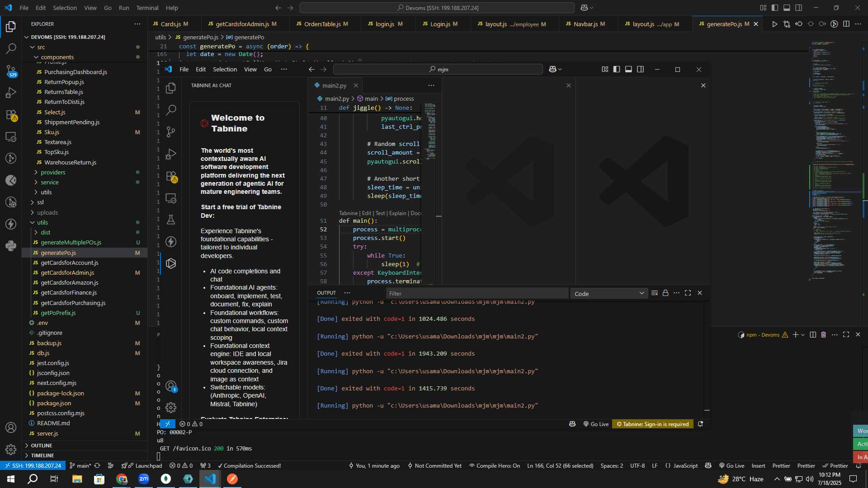Open Python icon in Devoms activity bar
Screen dimensions: 868x488
click(11, 246)
